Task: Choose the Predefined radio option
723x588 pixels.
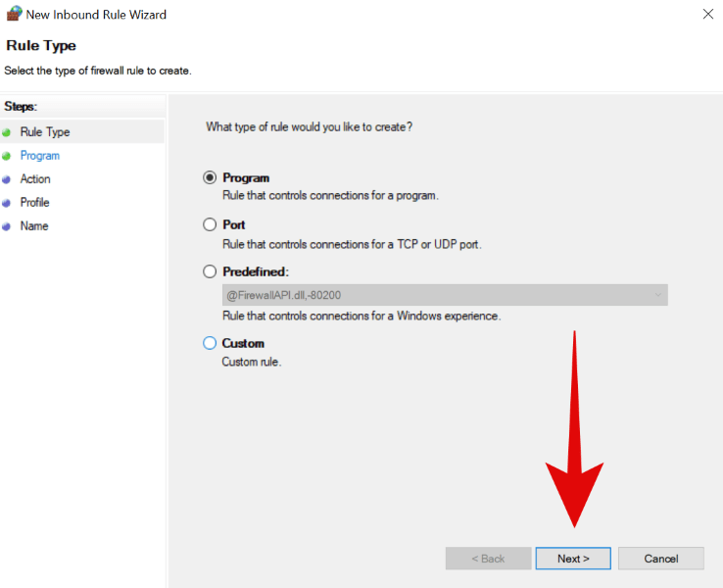Action: [x=209, y=272]
